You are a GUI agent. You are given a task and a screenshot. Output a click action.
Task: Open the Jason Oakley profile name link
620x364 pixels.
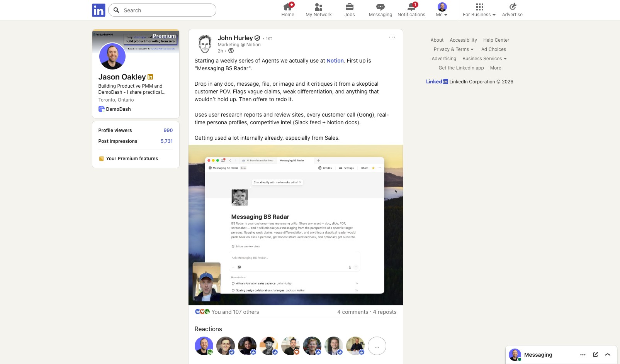122,77
